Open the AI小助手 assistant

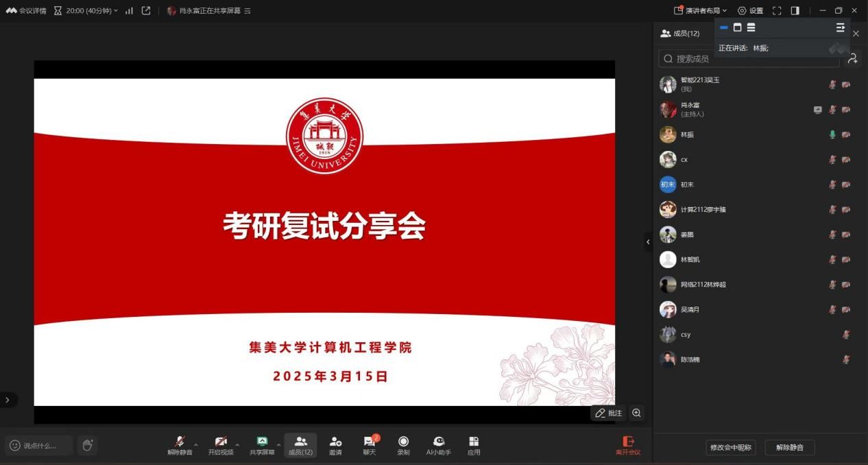[x=439, y=445]
